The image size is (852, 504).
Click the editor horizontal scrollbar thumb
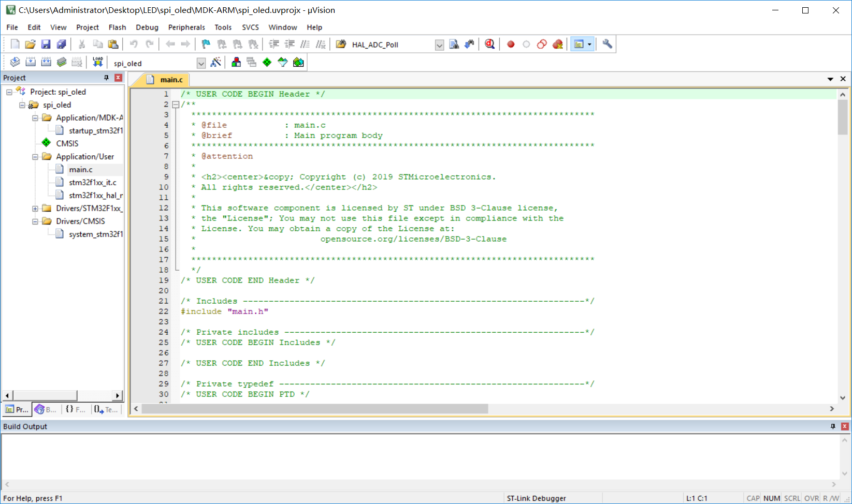315,409
